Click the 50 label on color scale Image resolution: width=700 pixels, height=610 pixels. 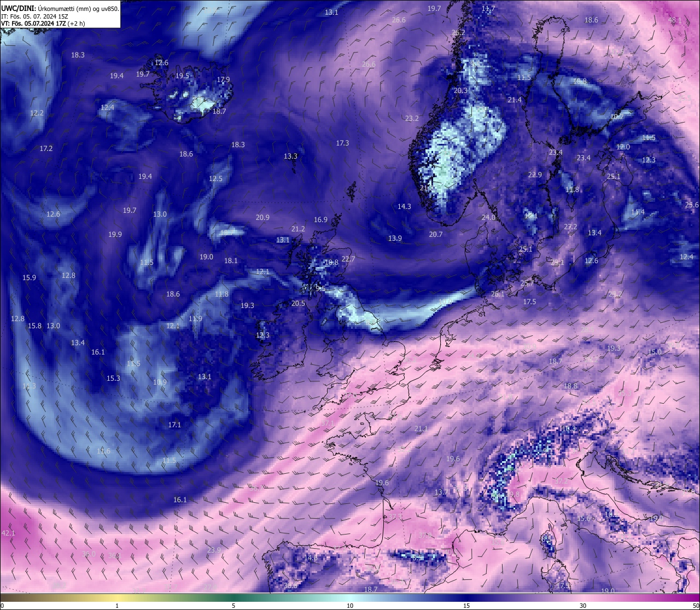[696, 606]
